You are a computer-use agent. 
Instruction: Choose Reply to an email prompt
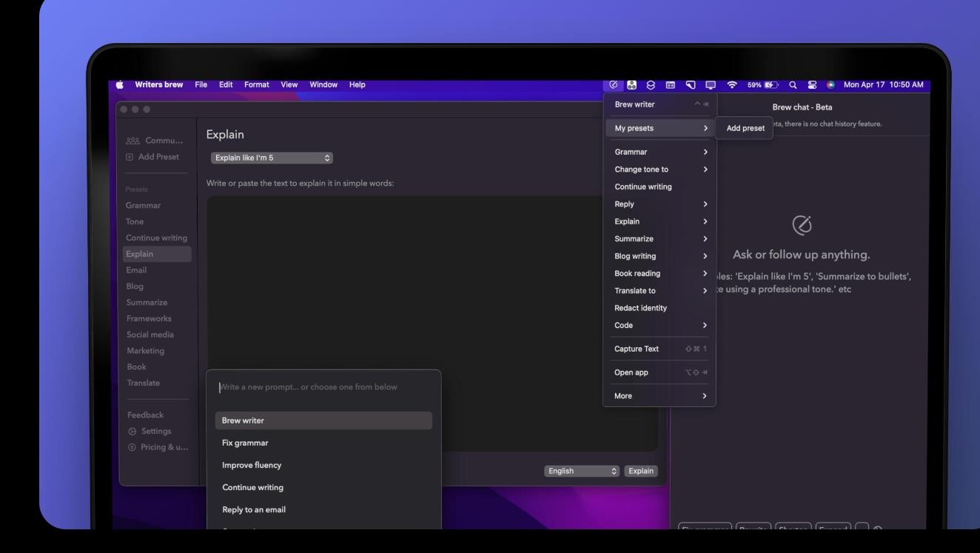coord(323,509)
